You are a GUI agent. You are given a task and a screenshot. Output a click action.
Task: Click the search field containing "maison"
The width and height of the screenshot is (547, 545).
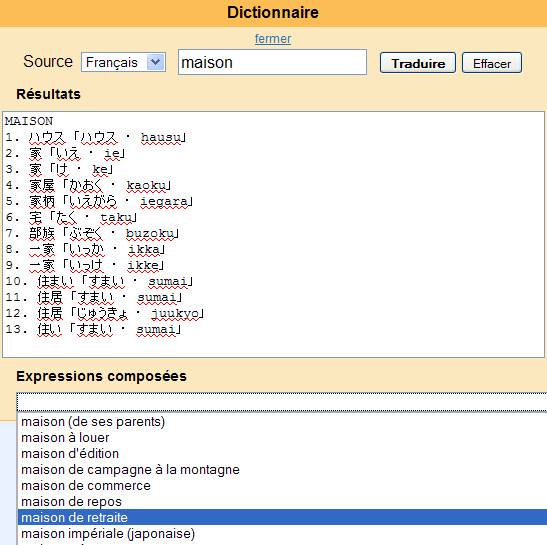tap(272, 62)
